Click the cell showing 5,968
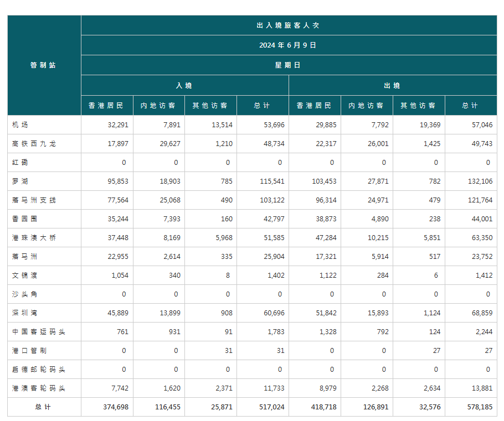 pyautogui.click(x=211, y=238)
